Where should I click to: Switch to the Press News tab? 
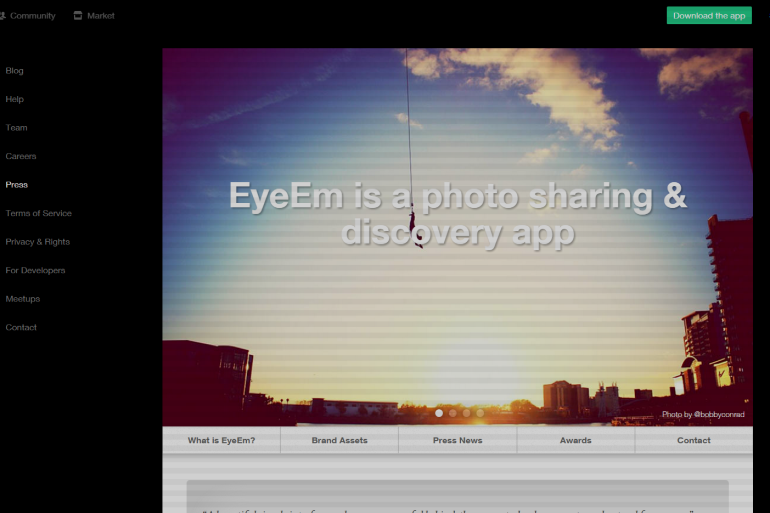pos(458,440)
